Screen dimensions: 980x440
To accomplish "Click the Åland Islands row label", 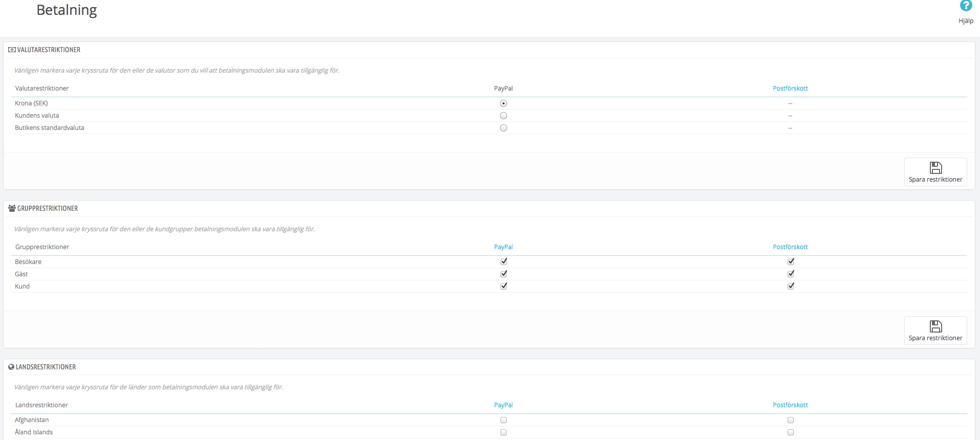I will [x=34, y=432].
